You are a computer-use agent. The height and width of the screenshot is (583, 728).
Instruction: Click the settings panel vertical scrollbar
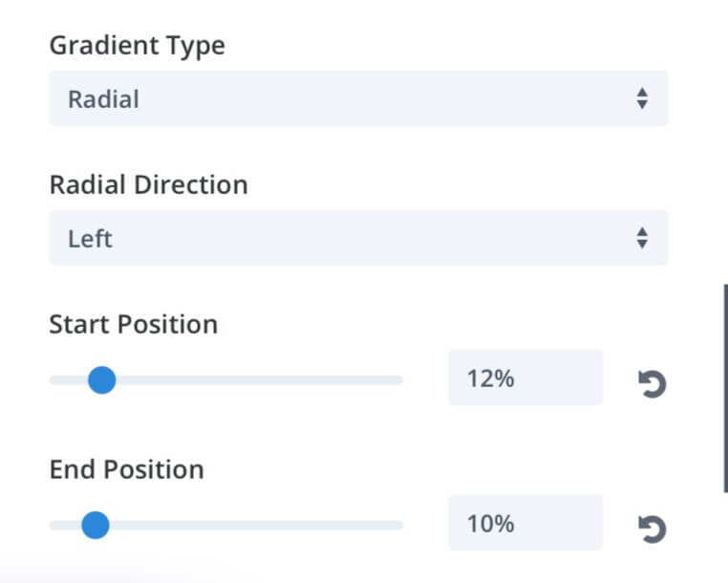(725, 388)
